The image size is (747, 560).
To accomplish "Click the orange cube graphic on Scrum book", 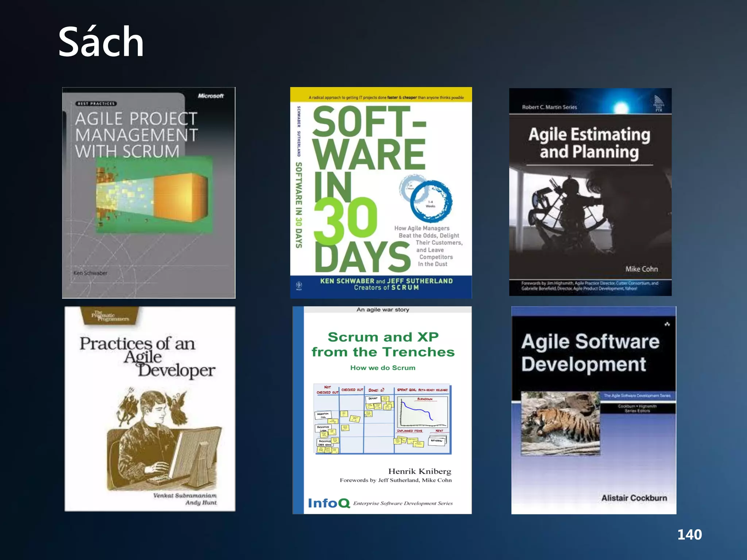I will coord(181,197).
